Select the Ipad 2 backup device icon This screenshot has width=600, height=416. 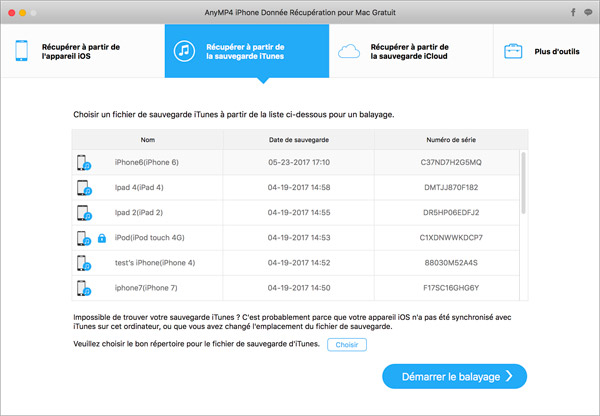coord(84,213)
